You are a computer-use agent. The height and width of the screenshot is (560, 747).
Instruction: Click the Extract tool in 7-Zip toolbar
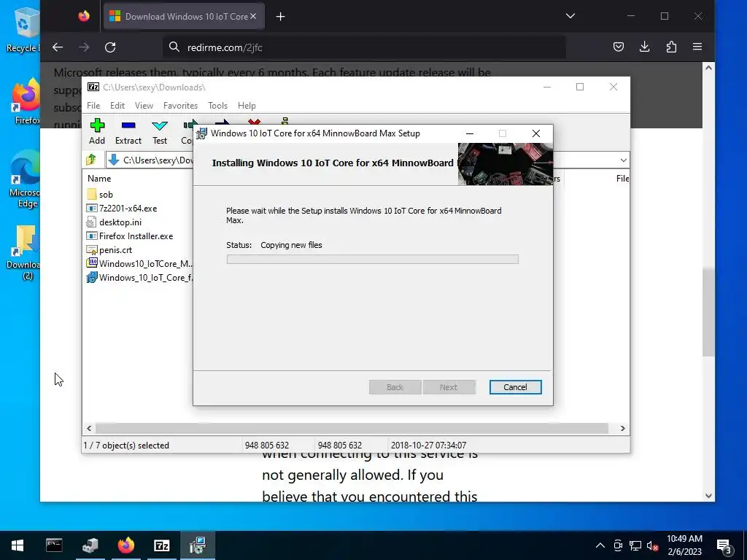(128, 131)
